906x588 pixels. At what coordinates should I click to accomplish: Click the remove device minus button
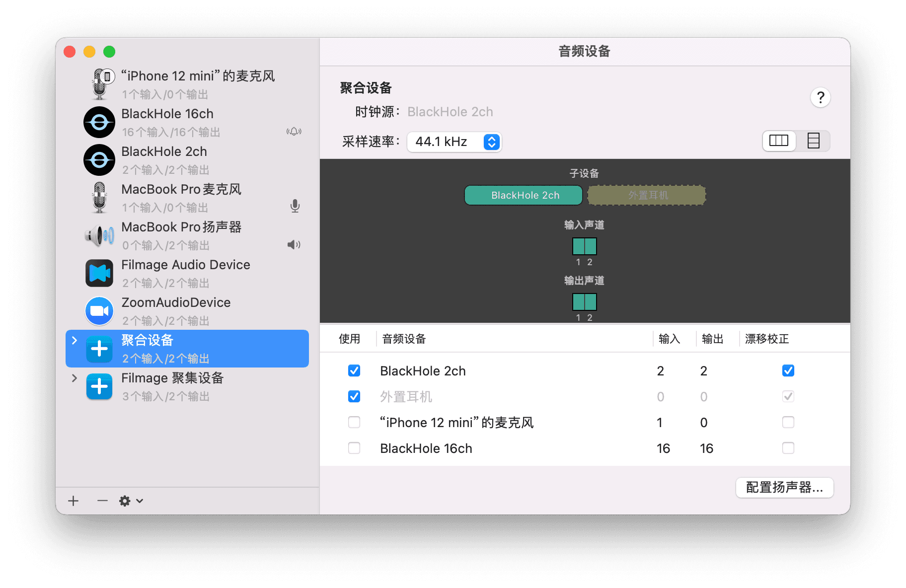(102, 501)
